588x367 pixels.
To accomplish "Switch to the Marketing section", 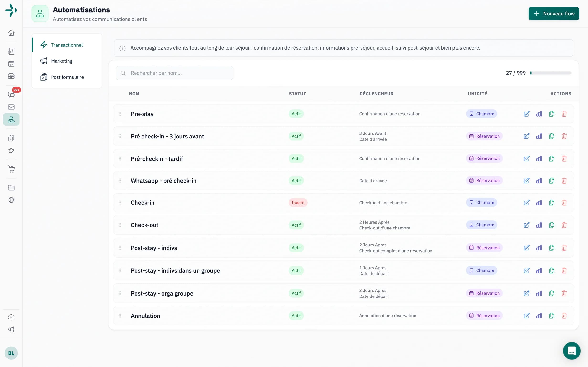I will click(x=62, y=61).
